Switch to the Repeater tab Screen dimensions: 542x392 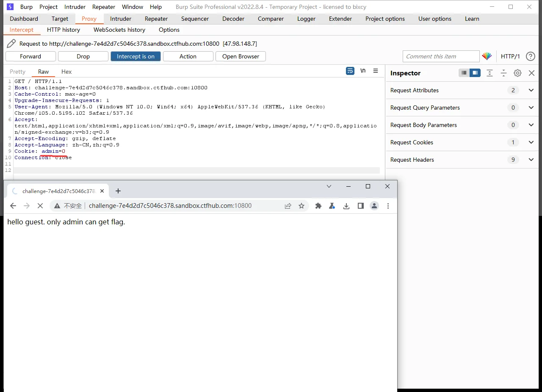156,19
